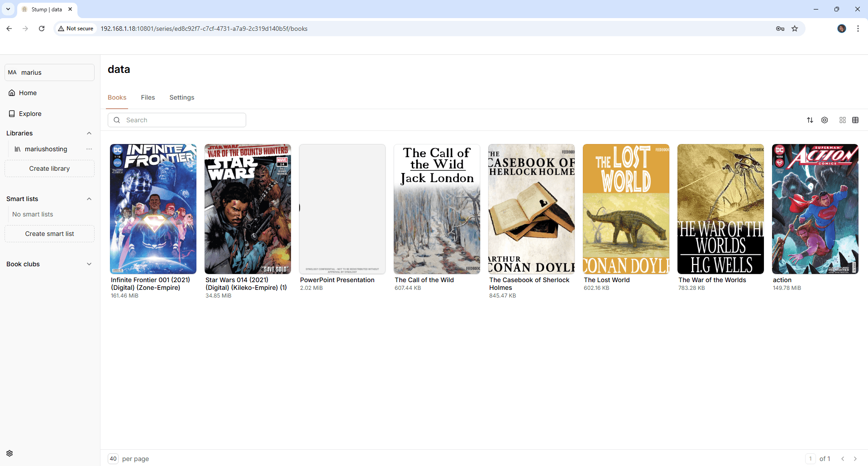Go to next page arrow
The image size is (868, 466).
[855, 459]
